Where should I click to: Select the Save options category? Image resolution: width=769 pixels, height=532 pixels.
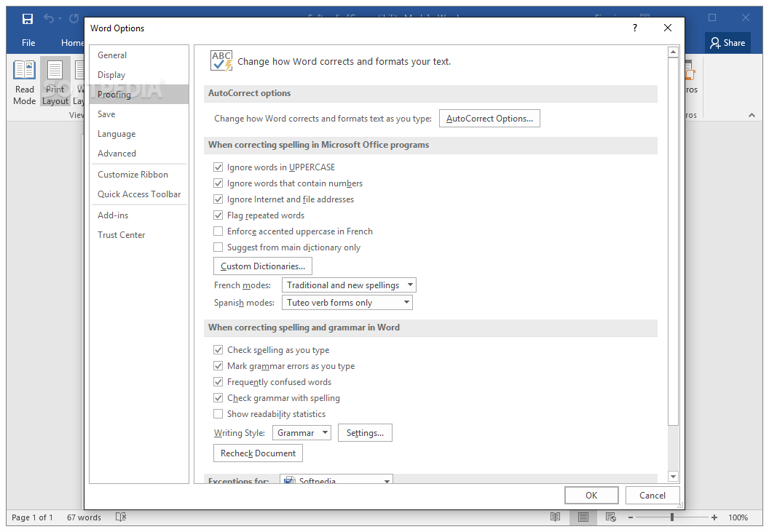(x=139, y=114)
